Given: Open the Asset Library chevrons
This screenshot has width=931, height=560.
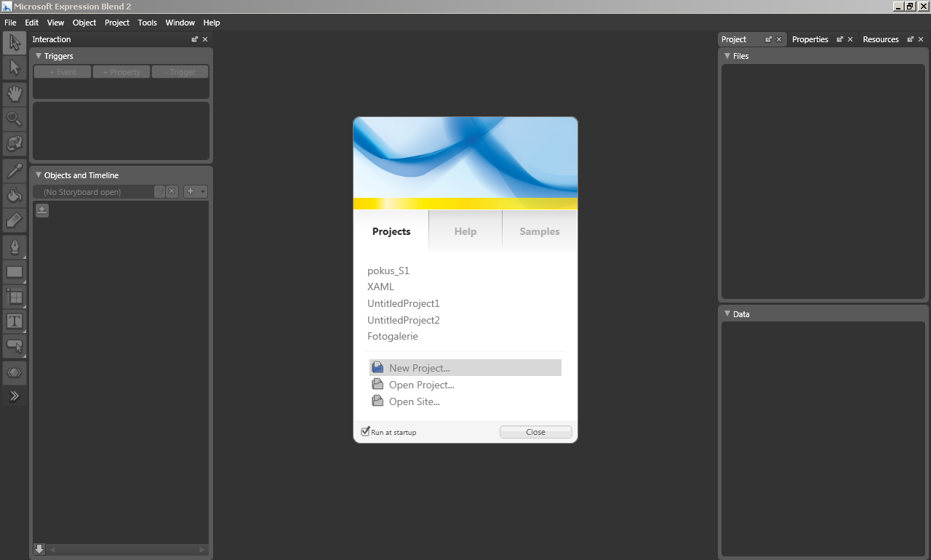Looking at the screenshot, I should click(x=15, y=396).
